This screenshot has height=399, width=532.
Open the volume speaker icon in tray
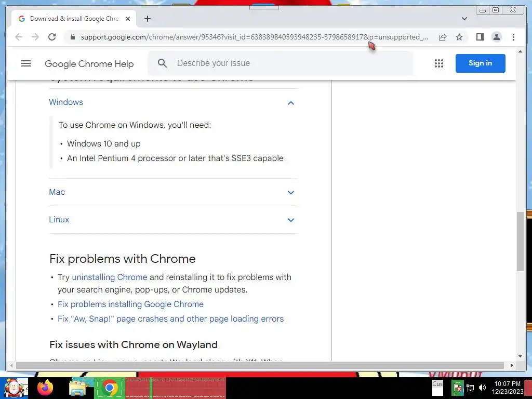coord(482,388)
